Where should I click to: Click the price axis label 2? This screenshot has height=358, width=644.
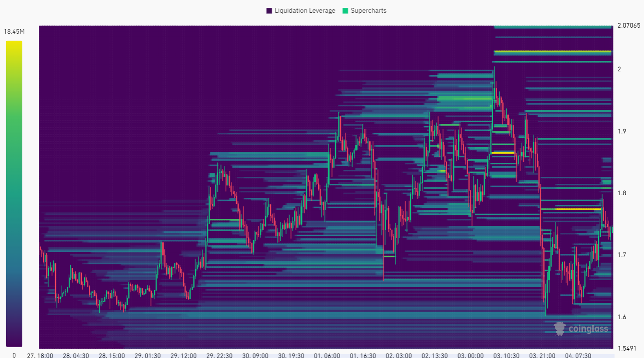pos(619,69)
